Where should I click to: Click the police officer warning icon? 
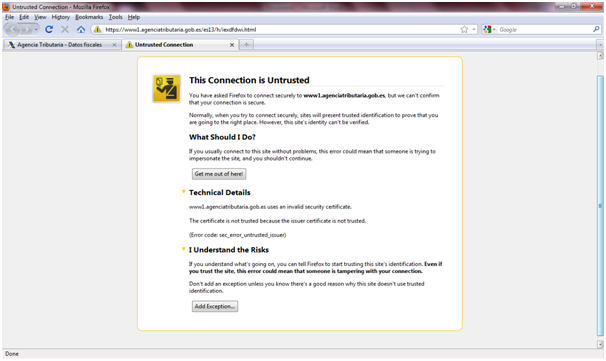(x=166, y=89)
